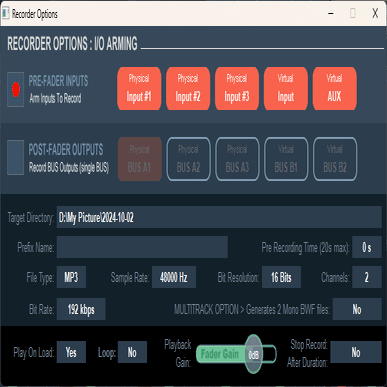Close the Recorder Options window
Screen dimensions: 387x387
coord(375,13)
